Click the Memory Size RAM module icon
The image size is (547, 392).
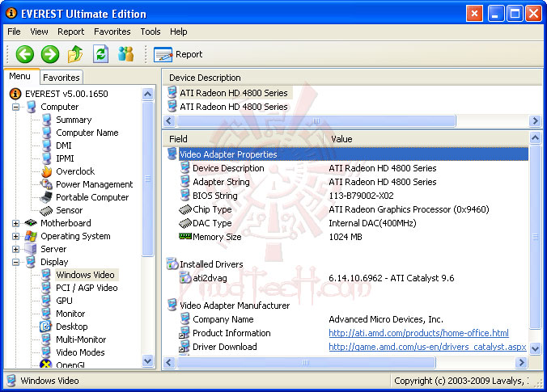184,237
